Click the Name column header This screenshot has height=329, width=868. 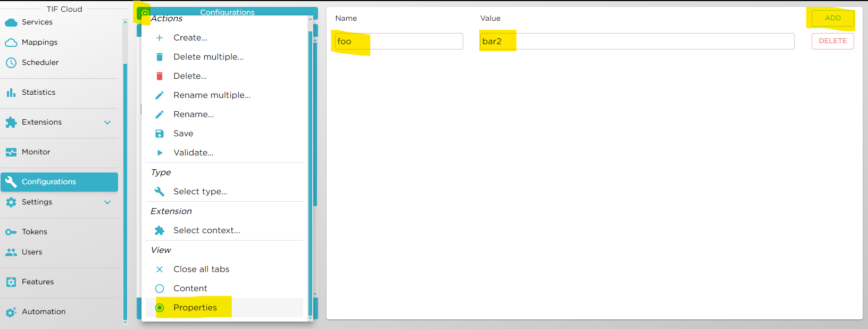click(346, 18)
